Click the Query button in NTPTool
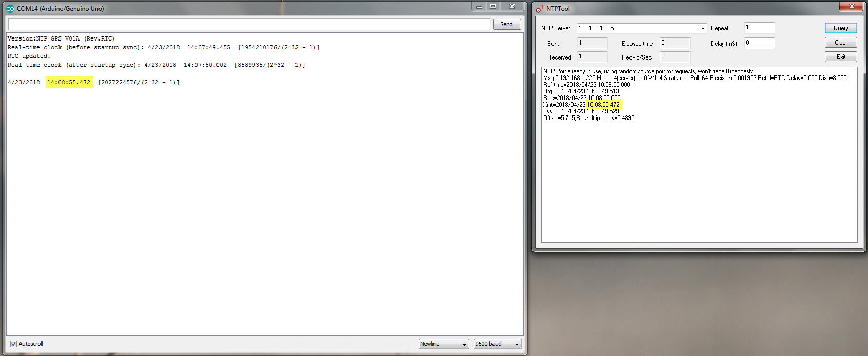 point(841,28)
